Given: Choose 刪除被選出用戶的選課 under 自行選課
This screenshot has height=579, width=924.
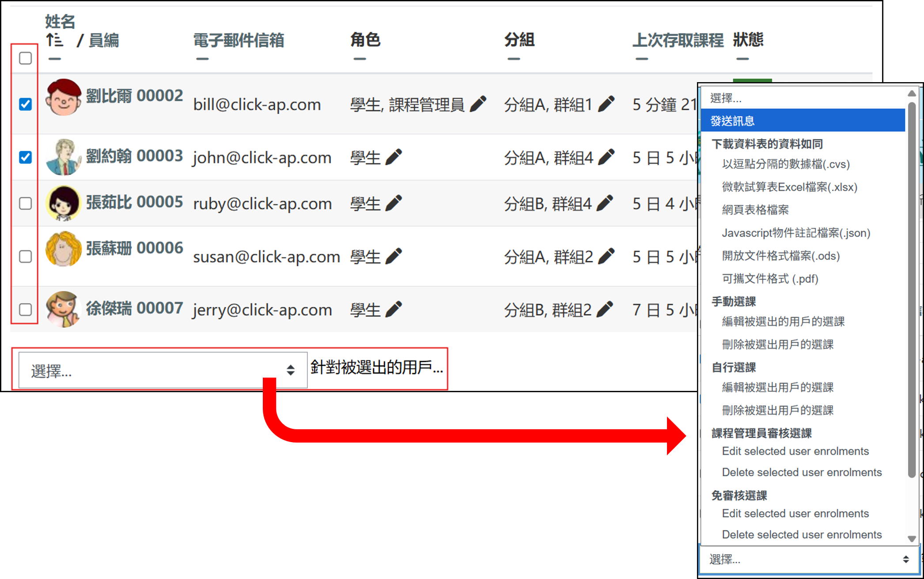Looking at the screenshot, I should pyautogui.click(x=778, y=410).
